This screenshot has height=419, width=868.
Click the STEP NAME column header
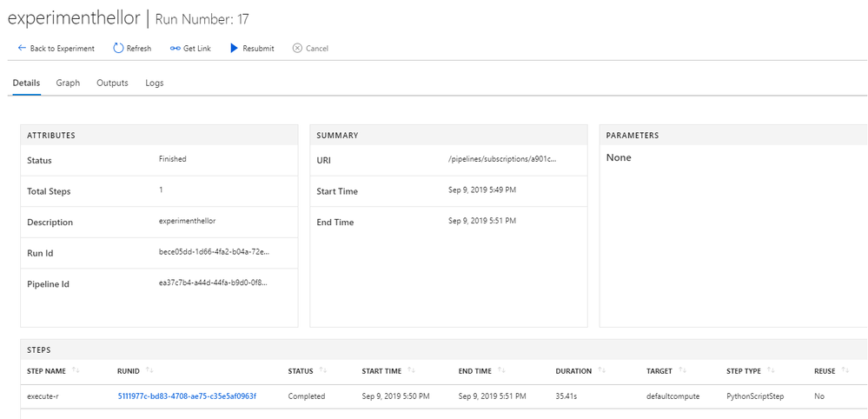(x=47, y=371)
